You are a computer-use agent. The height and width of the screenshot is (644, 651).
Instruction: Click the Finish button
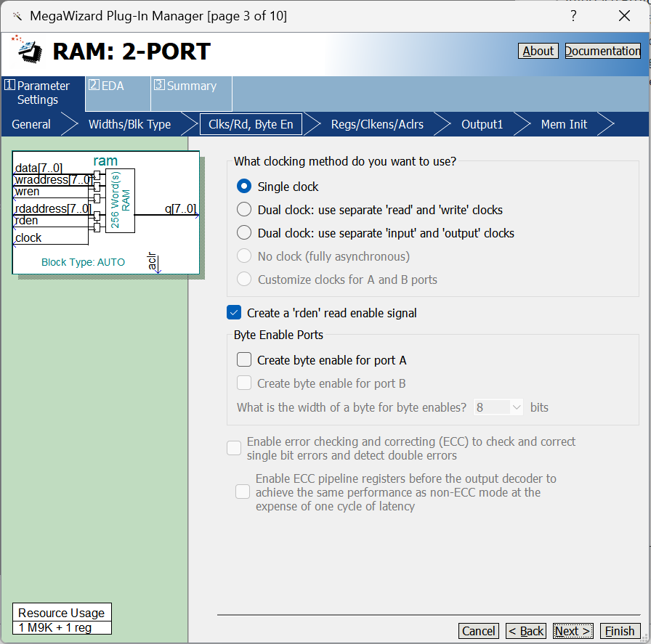620,631
